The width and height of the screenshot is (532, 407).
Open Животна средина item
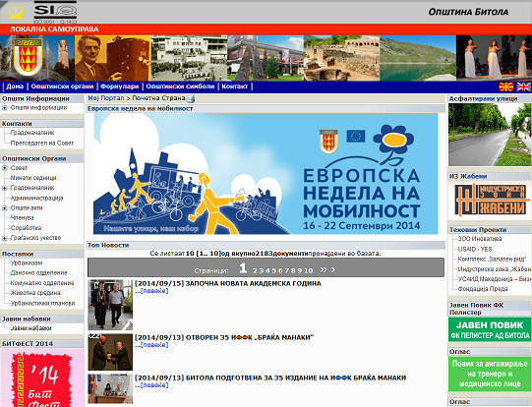[35, 293]
